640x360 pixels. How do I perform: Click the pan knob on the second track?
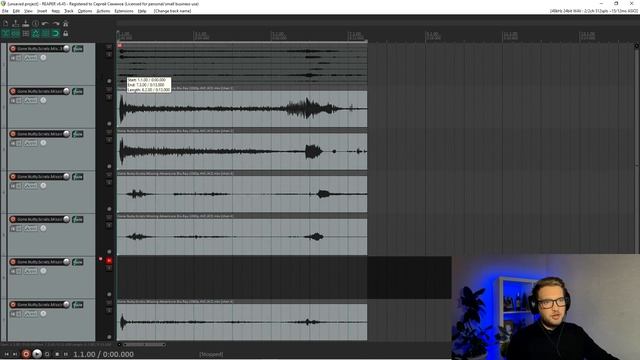[x=43, y=100]
